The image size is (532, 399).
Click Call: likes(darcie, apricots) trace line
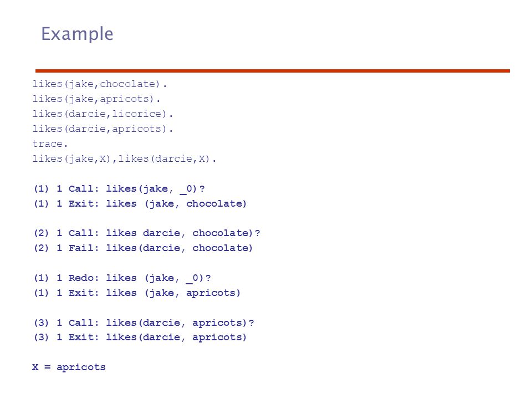pyautogui.click(x=144, y=323)
